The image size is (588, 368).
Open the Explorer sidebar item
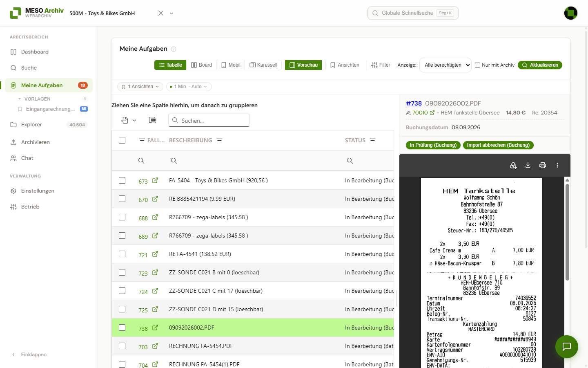(49, 125)
